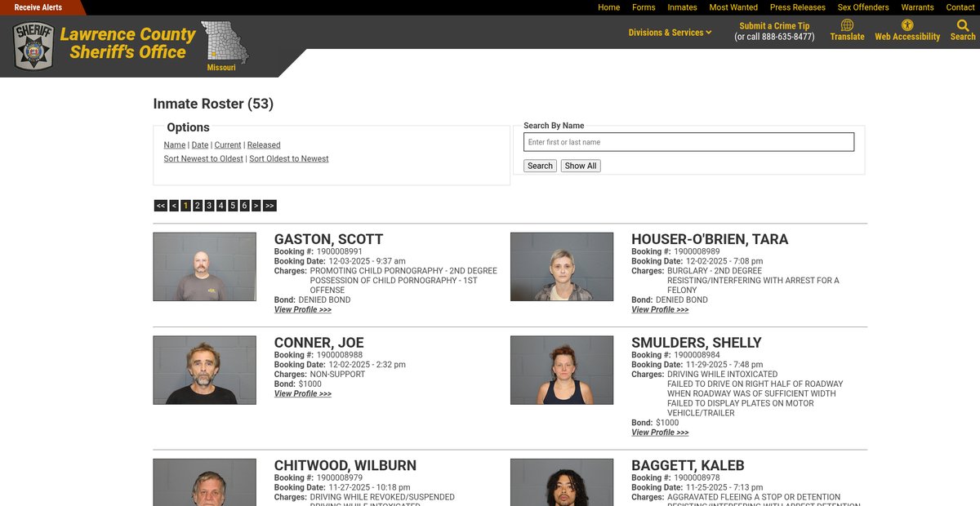Sort the roster by Name
This screenshot has width=980, height=506.
tap(175, 145)
